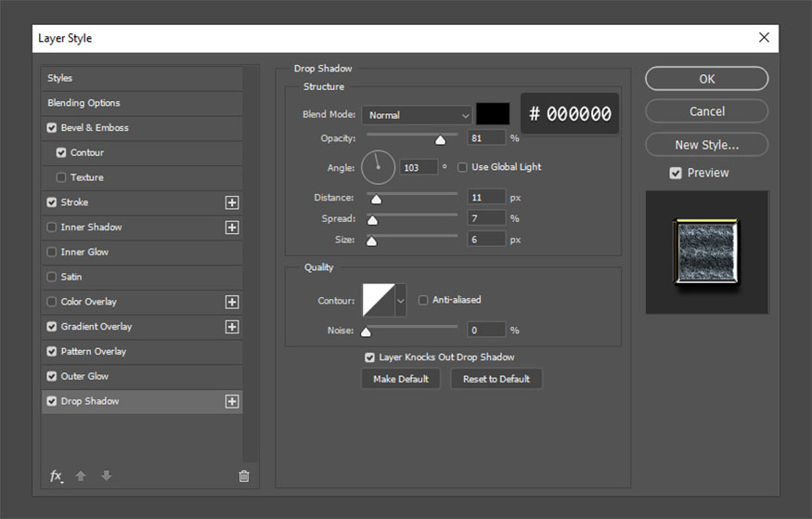This screenshot has width=812, height=519.
Task: Click the Make Default button
Action: [x=401, y=379]
